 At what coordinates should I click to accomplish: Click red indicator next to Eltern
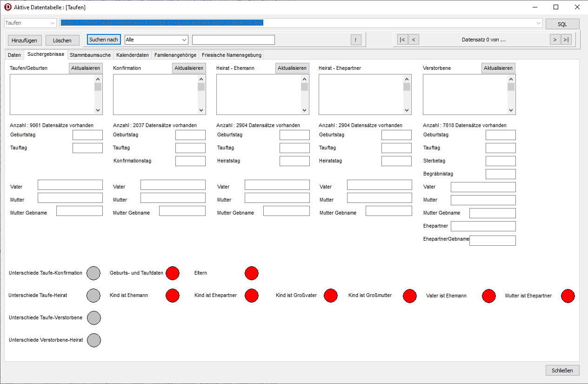(252, 273)
